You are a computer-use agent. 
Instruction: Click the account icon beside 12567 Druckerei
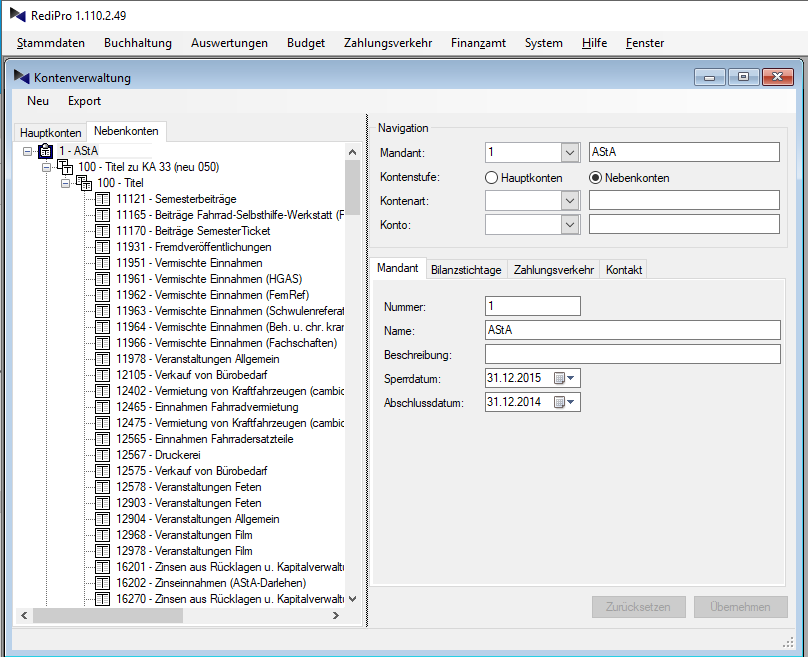click(x=103, y=455)
